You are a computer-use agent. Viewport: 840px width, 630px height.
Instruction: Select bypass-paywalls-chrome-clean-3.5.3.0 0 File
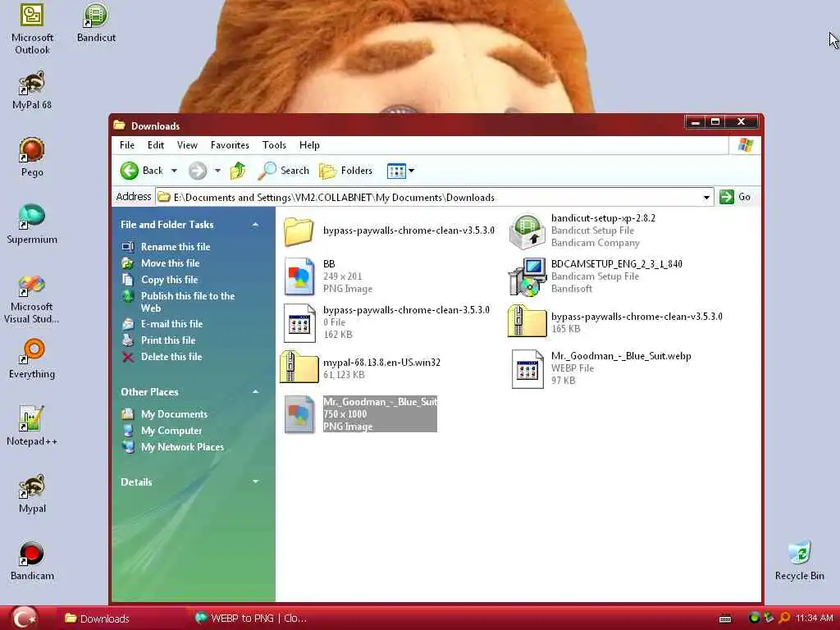(386, 322)
